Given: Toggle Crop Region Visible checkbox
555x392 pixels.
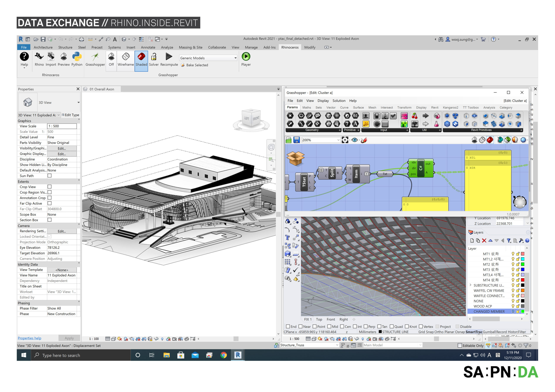Looking at the screenshot, I should tap(50, 192).
